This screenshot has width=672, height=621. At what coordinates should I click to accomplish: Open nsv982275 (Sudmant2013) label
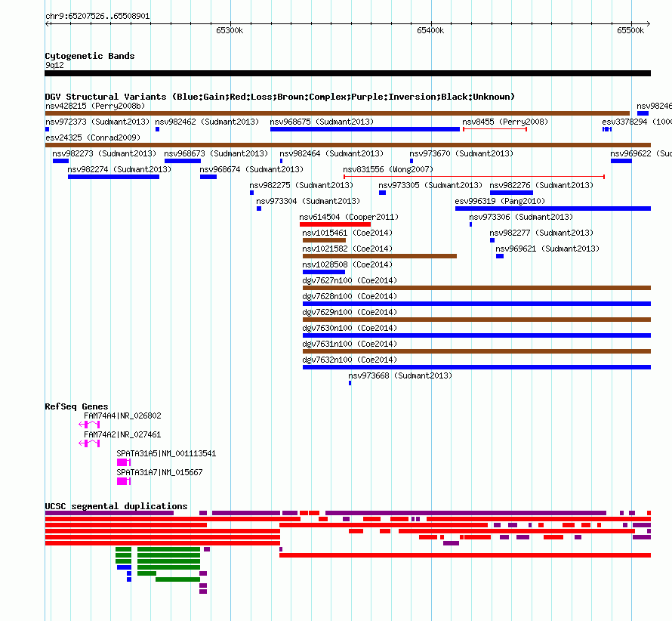pos(301,185)
